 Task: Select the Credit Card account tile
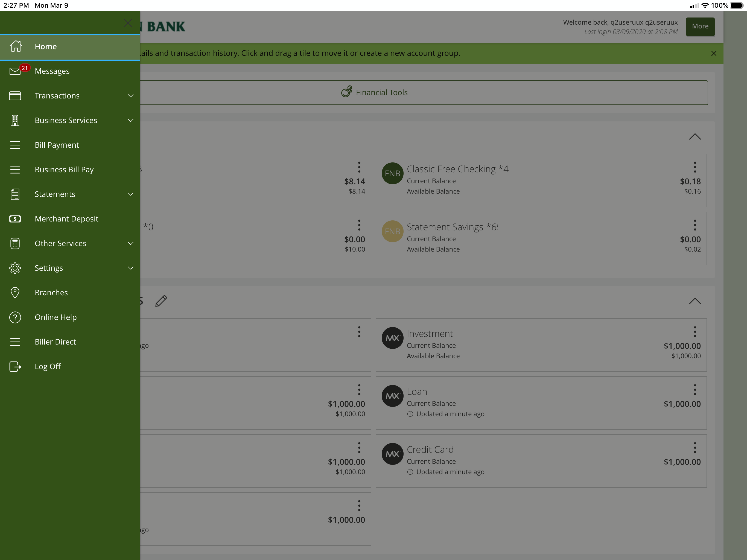click(541, 461)
